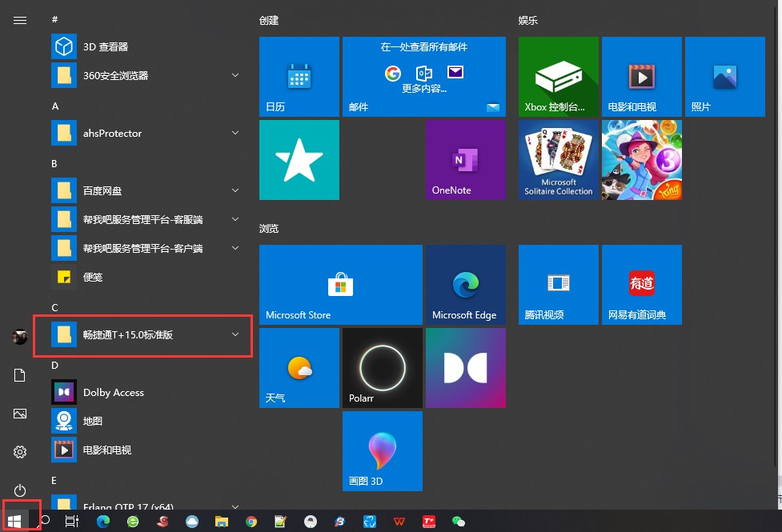
Task: Click the Power icon in the sidebar
Action: click(20, 490)
